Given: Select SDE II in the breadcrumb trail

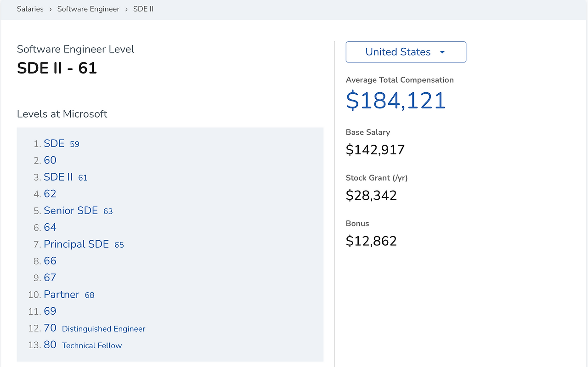Looking at the screenshot, I should click(143, 9).
